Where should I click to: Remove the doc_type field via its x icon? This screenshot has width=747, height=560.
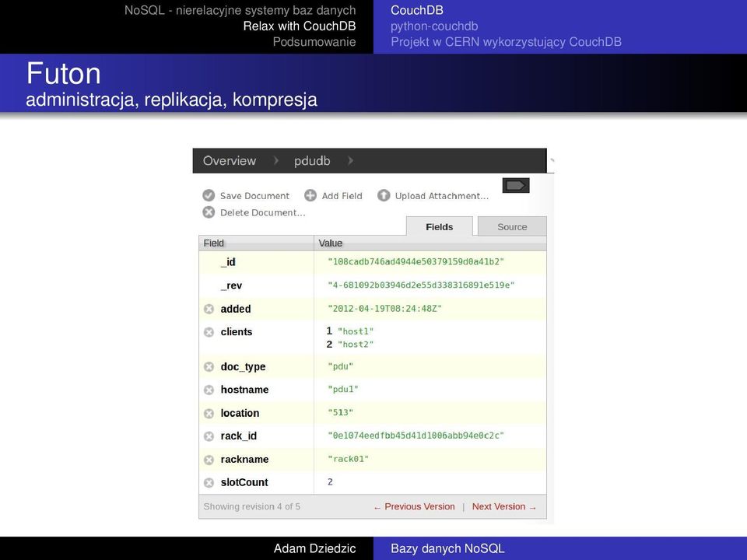(x=209, y=366)
